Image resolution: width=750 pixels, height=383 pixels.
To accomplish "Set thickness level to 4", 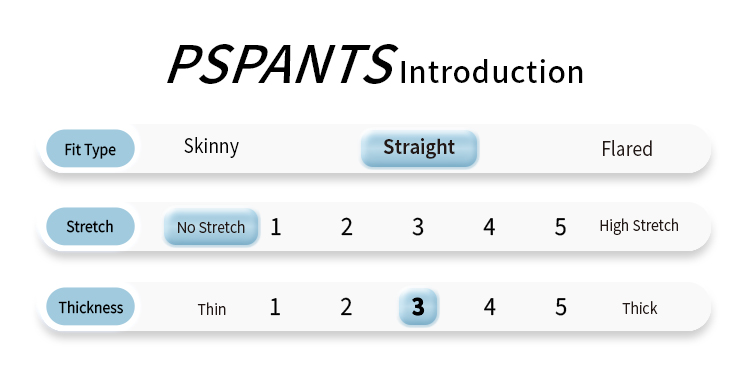I will tap(489, 307).
